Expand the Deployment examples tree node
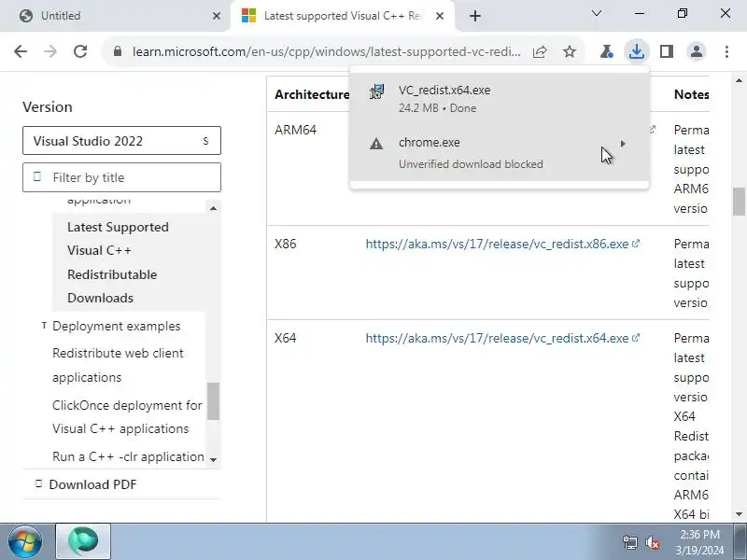Screen dimensions: 747x560 [44, 326]
